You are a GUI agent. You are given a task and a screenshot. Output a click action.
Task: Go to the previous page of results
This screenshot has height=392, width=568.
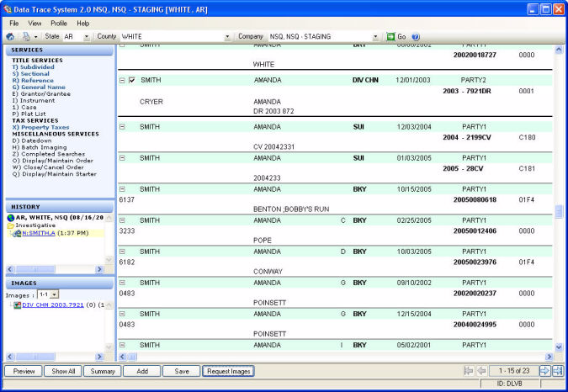[481, 371]
